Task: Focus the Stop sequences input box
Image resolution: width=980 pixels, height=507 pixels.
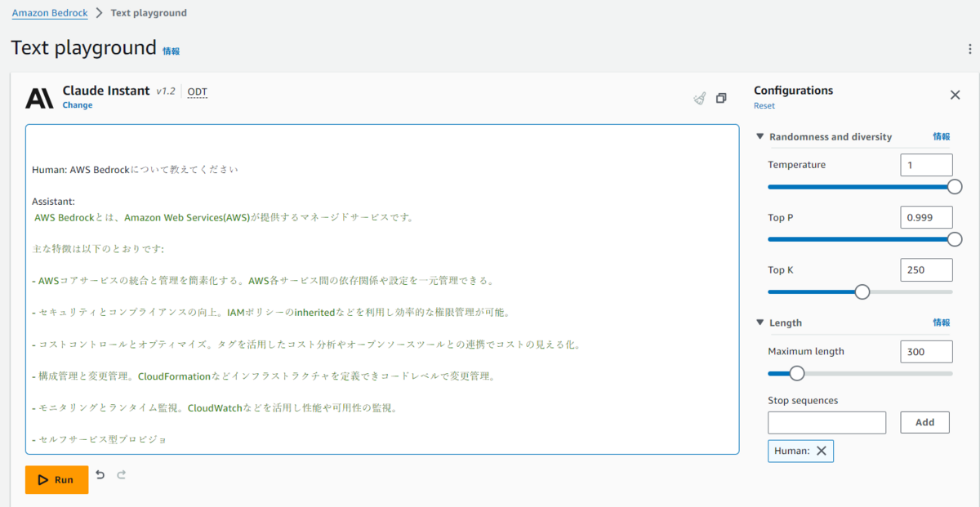Action: point(826,423)
